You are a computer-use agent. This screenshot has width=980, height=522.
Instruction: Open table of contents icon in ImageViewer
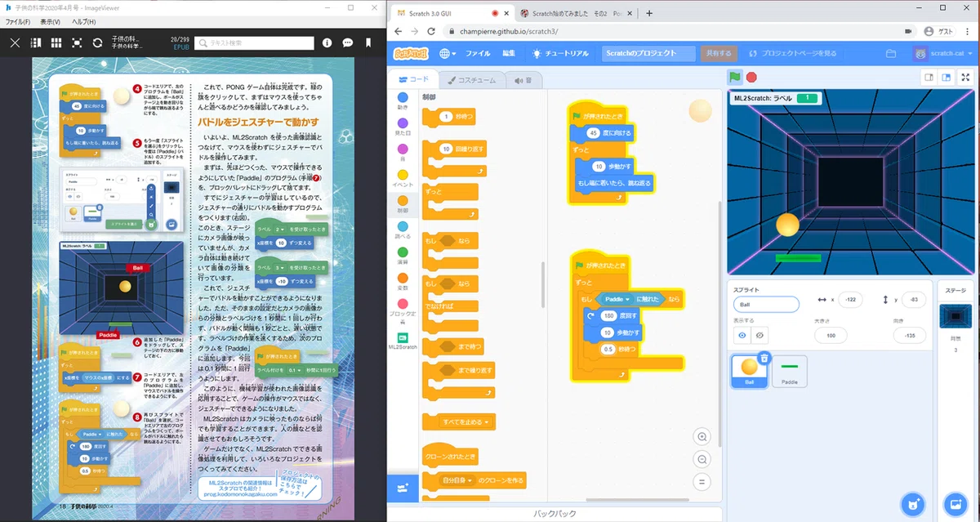click(x=36, y=42)
